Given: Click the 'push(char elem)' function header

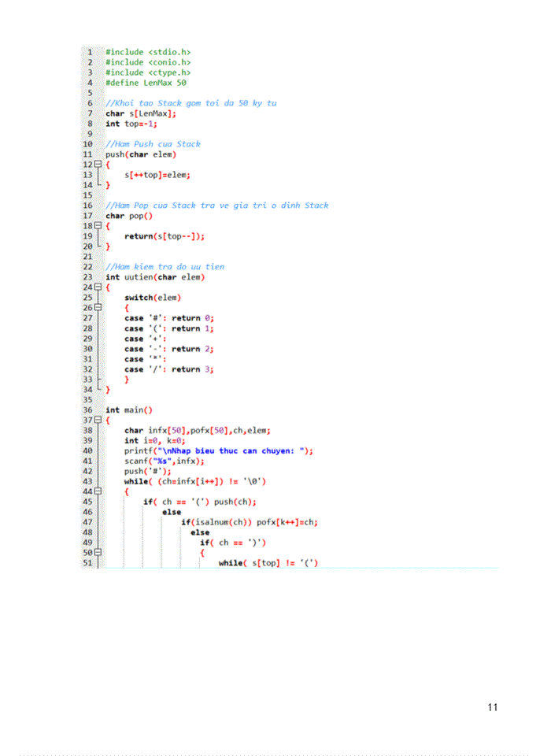Looking at the screenshot, I should tap(141, 154).
